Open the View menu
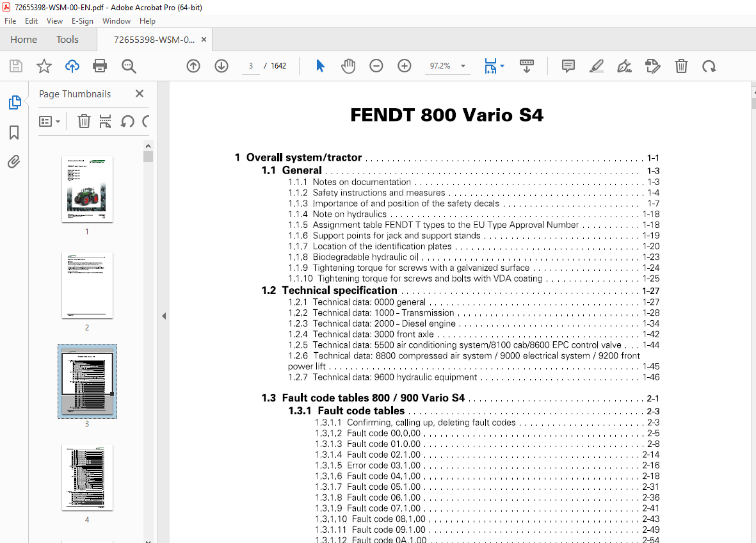Image resolution: width=756 pixels, height=543 pixels. click(54, 21)
